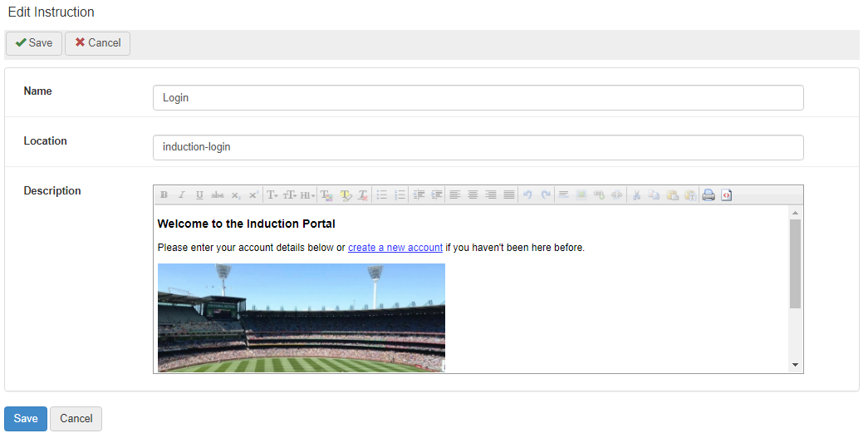This screenshot has width=868, height=443.
Task: Apply strikethrough formatting
Action: 218,195
